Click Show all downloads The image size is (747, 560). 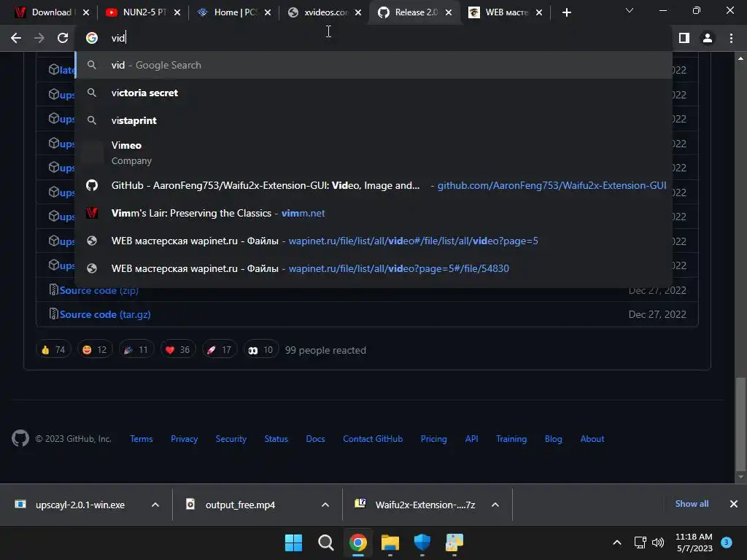point(692,504)
